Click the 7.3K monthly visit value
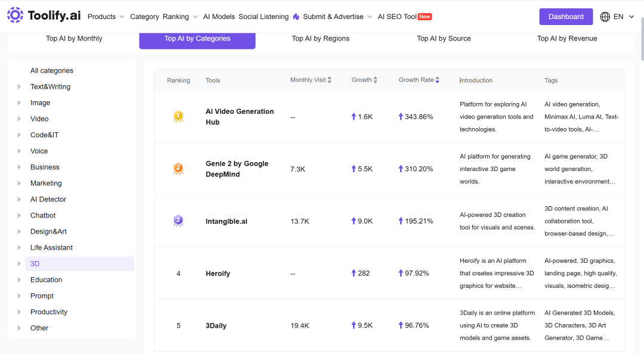644x354 pixels. pyautogui.click(x=298, y=169)
